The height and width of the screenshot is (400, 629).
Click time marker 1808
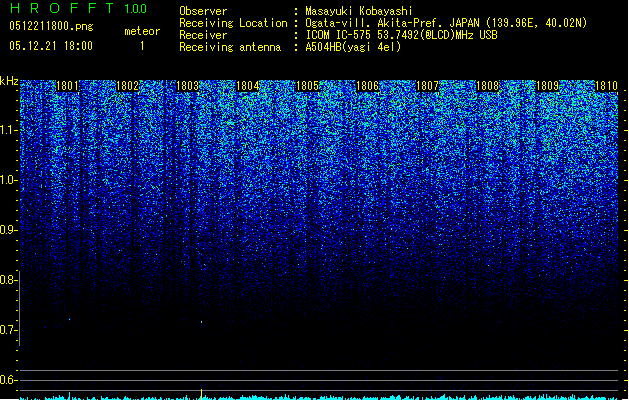tap(487, 86)
